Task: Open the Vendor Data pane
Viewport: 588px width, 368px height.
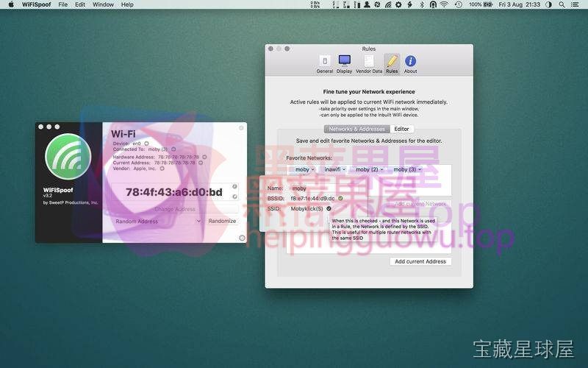Action: [x=369, y=64]
